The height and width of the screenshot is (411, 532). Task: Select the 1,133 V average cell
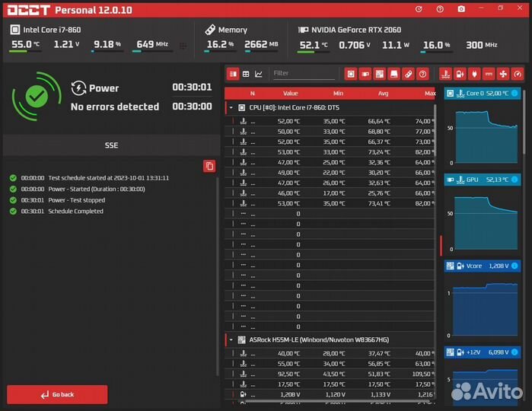pos(381,394)
